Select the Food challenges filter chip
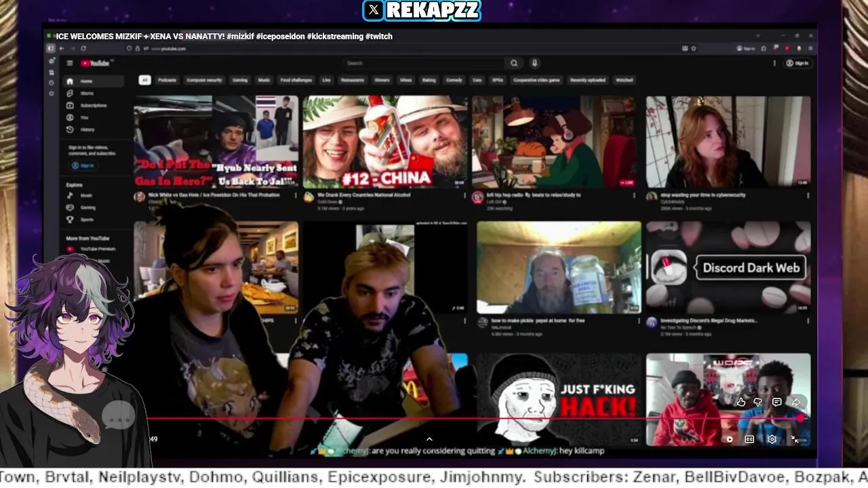 pos(296,80)
